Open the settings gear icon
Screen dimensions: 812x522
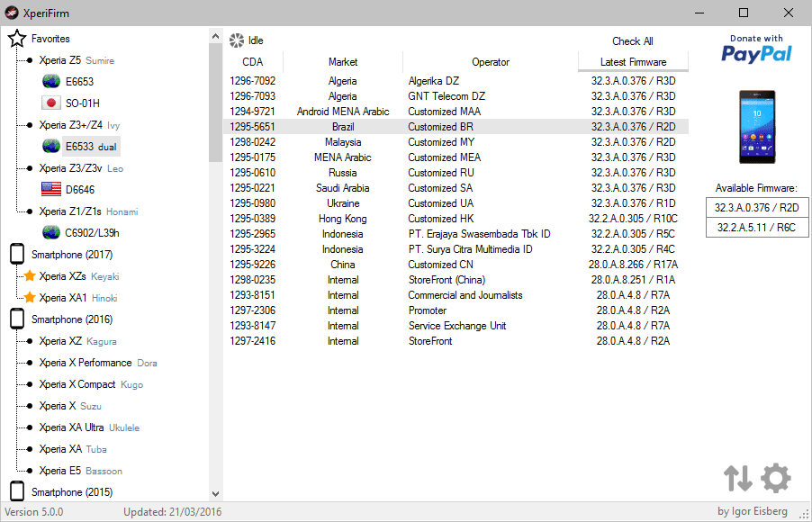pos(776,478)
